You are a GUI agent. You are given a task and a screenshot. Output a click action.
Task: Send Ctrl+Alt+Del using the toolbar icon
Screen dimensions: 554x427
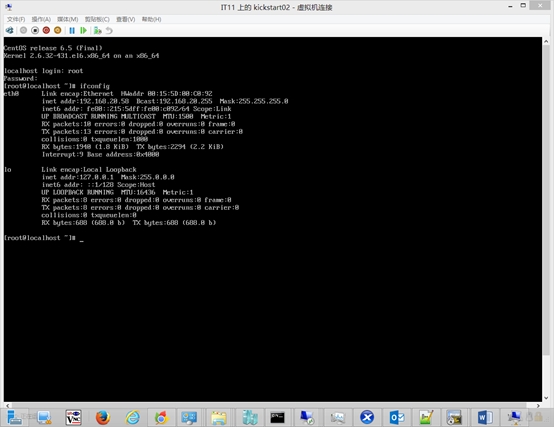(x=10, y=30)
